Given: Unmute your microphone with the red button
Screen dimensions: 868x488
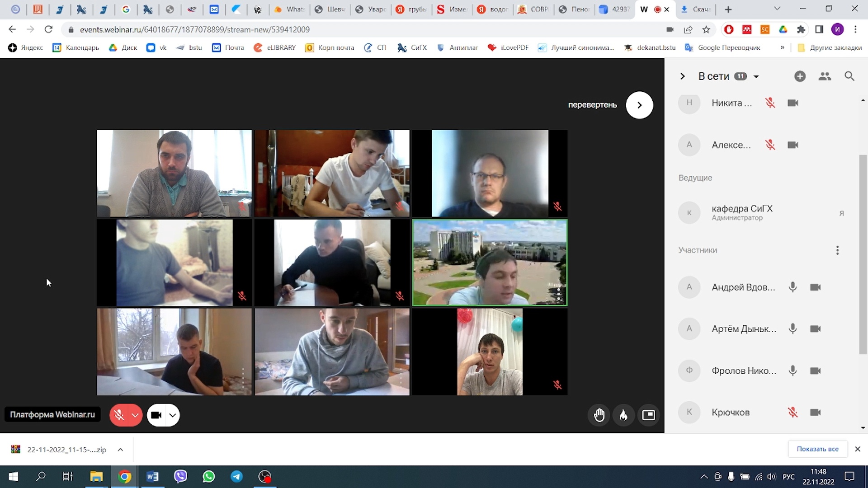Looking at the screenshot, I should click(x=119, y=415).
